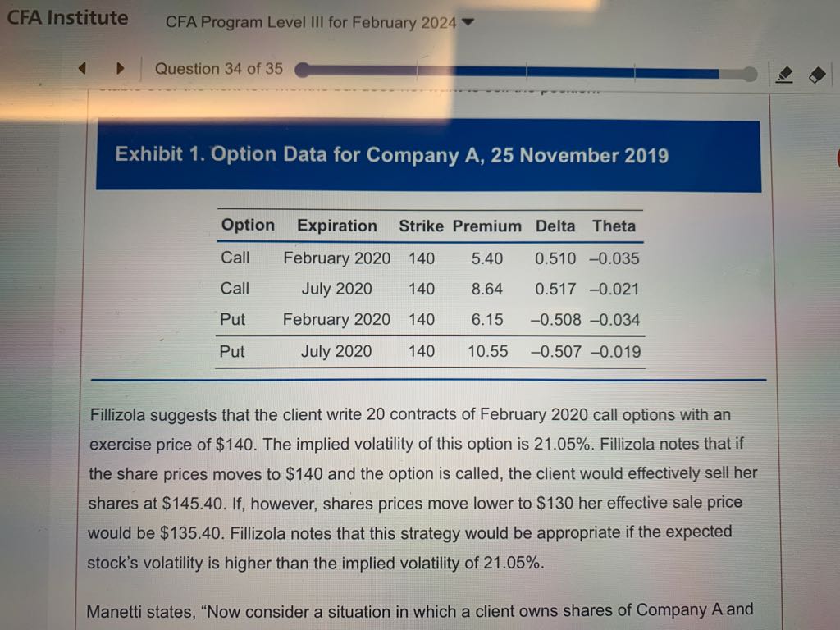Click the July 2020 put premium 10.55

(x=487, y=352)
